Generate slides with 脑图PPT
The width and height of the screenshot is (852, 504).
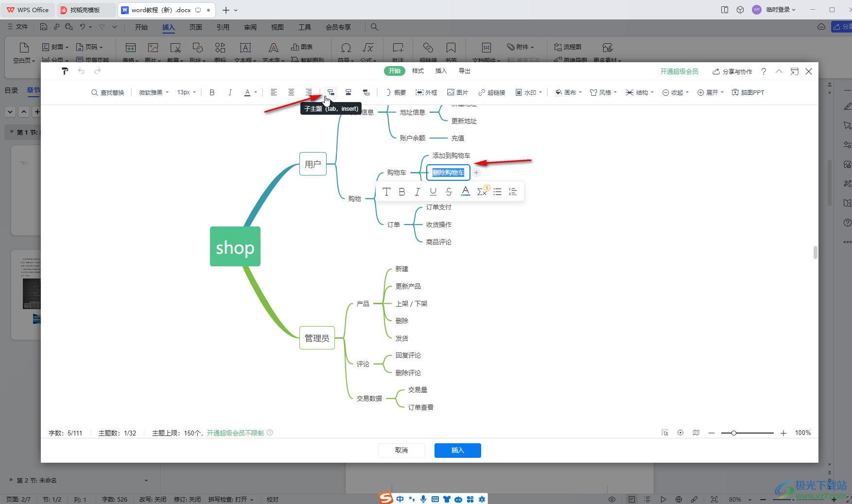(748, 92)
